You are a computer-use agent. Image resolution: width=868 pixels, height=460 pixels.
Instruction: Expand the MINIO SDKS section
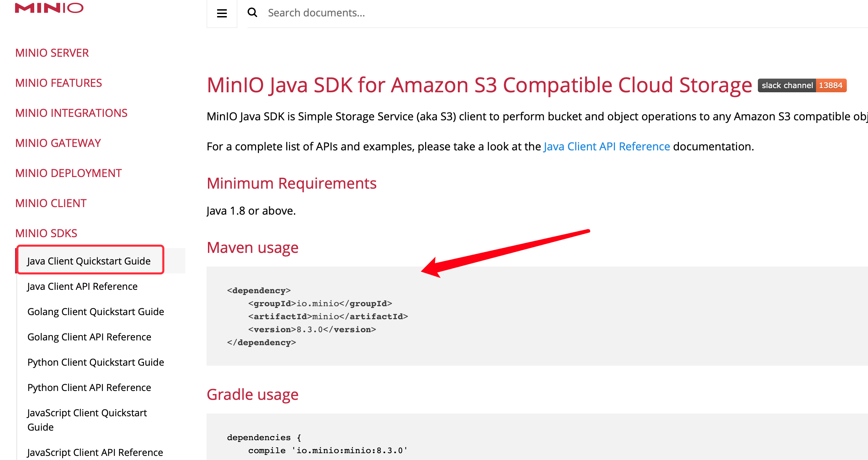[46, 233]
